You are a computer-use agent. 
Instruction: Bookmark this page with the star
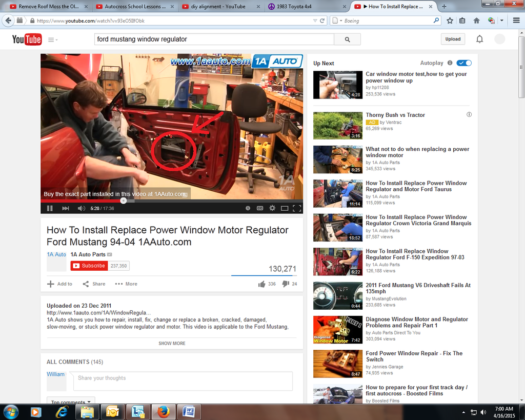tap(450, 21)
